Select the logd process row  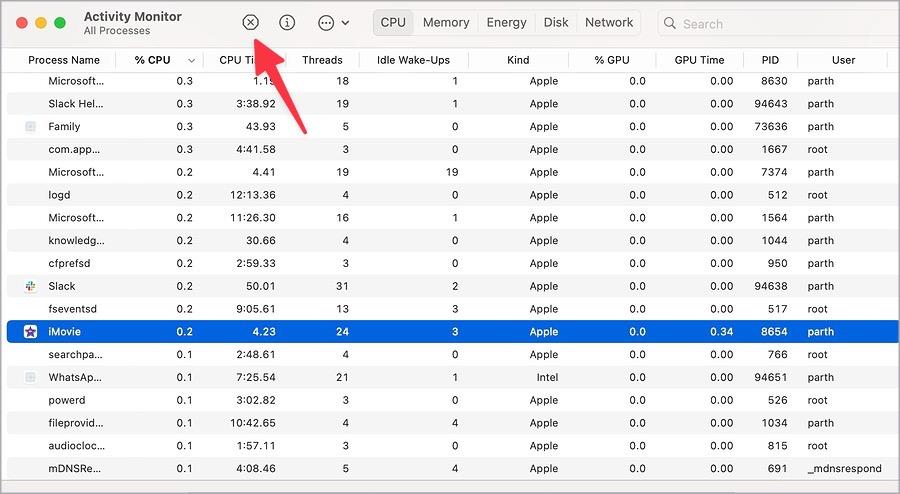453,195
